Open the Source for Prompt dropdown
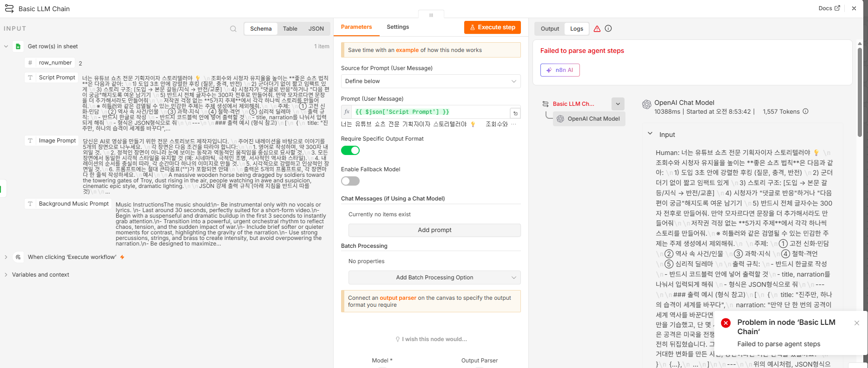 click(431, 81)
